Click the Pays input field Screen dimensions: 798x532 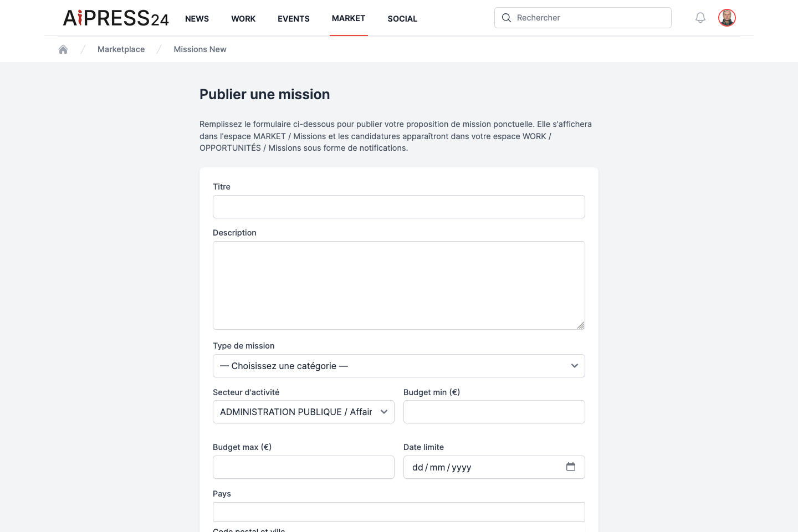399,512
